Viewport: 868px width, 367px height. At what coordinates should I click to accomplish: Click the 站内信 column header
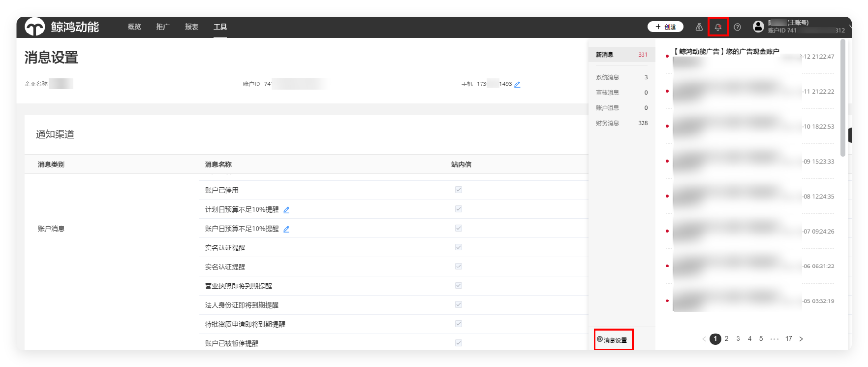tap(461, 165)
